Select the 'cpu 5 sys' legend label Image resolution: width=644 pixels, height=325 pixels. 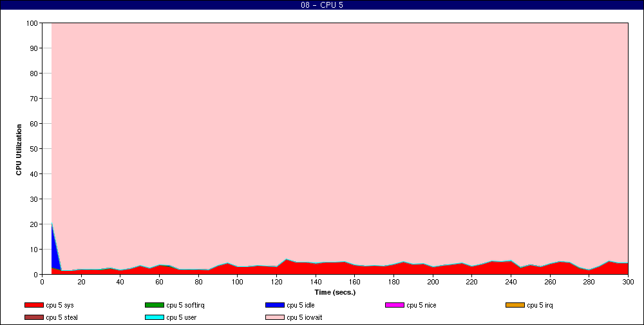(x=60, y=305)
